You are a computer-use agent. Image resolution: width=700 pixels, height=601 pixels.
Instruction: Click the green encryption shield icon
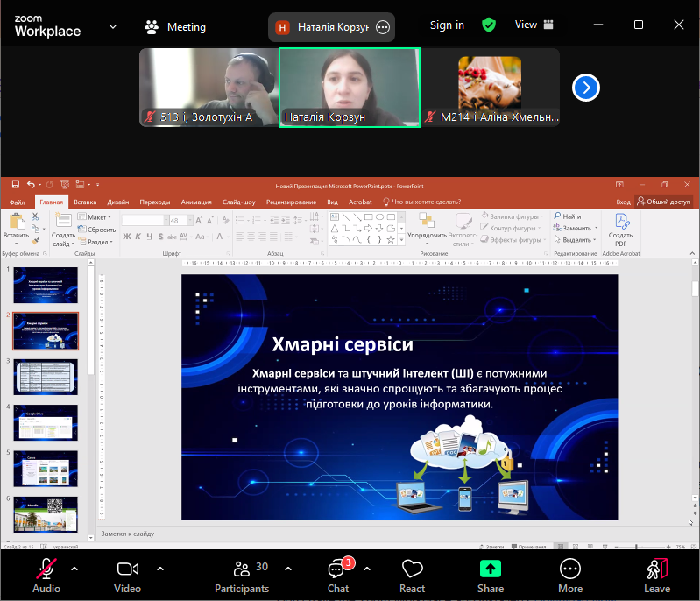click(489, 25)
